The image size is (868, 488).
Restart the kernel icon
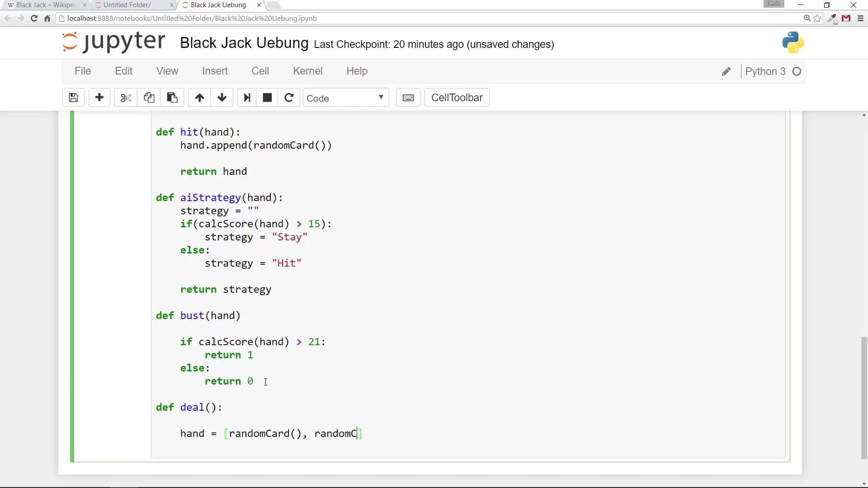[x=289, y=98]
